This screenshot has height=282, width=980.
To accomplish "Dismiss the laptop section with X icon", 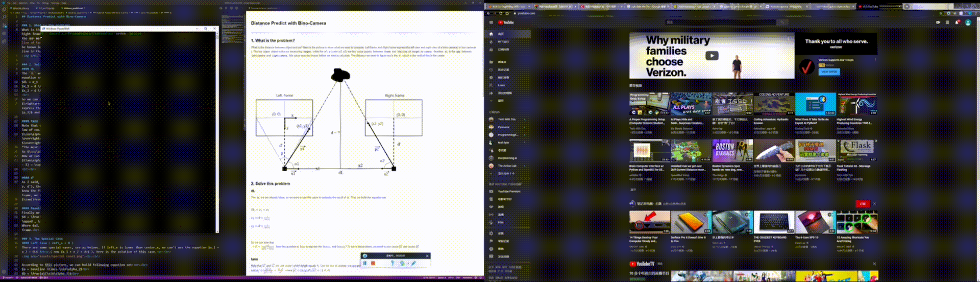I will [x=874, y=203].
